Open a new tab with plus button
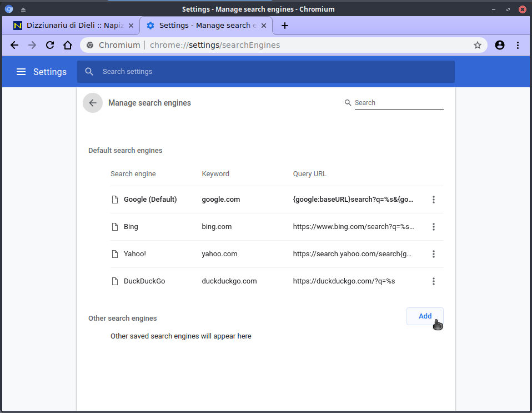 click(x=285, y=26)
